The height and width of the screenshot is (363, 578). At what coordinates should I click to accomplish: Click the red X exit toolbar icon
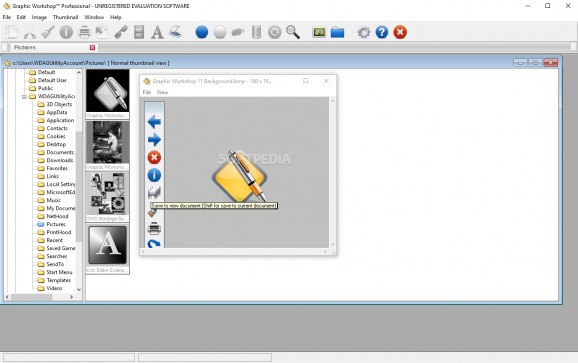point(400,32)
